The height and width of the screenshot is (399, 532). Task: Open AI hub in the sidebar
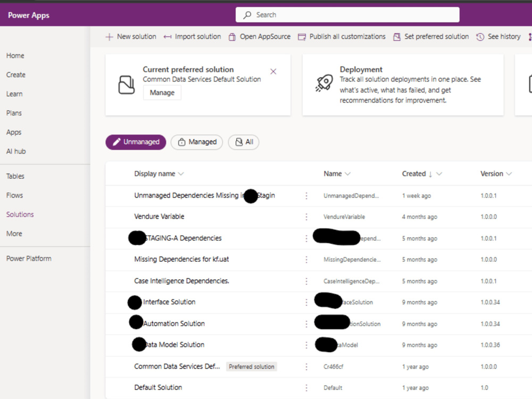(16, 151)
